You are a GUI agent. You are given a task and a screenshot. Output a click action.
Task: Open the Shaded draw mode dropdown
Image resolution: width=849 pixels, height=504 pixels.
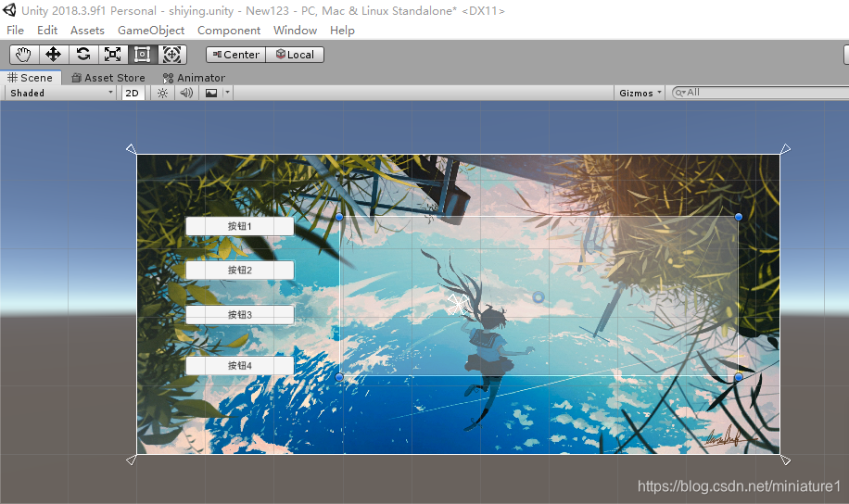pos(60,94)
